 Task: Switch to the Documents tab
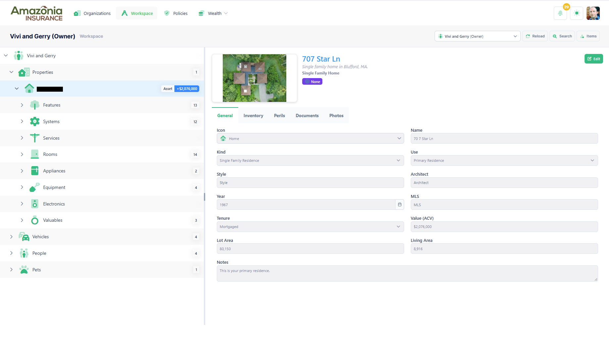point(307,115)
